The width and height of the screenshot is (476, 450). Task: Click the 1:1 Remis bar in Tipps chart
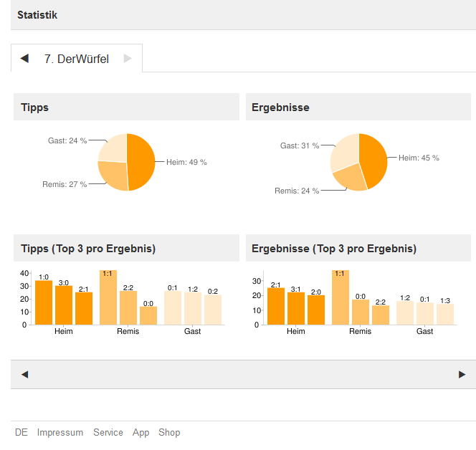pos(108,298)
